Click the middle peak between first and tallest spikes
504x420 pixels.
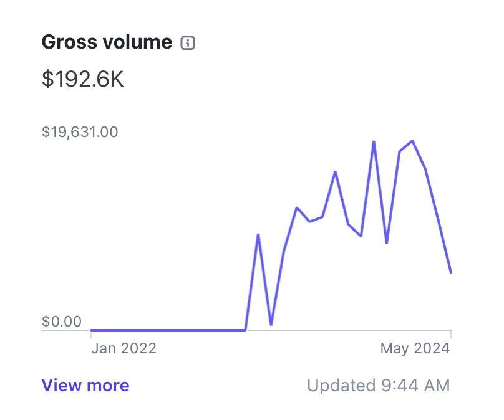(x=335, y=172)
